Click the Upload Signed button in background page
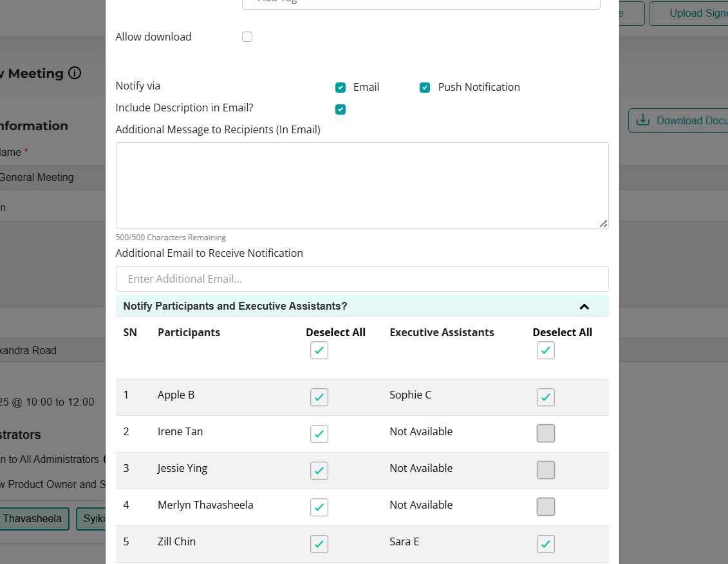728x564 pixels. [688, 14]
